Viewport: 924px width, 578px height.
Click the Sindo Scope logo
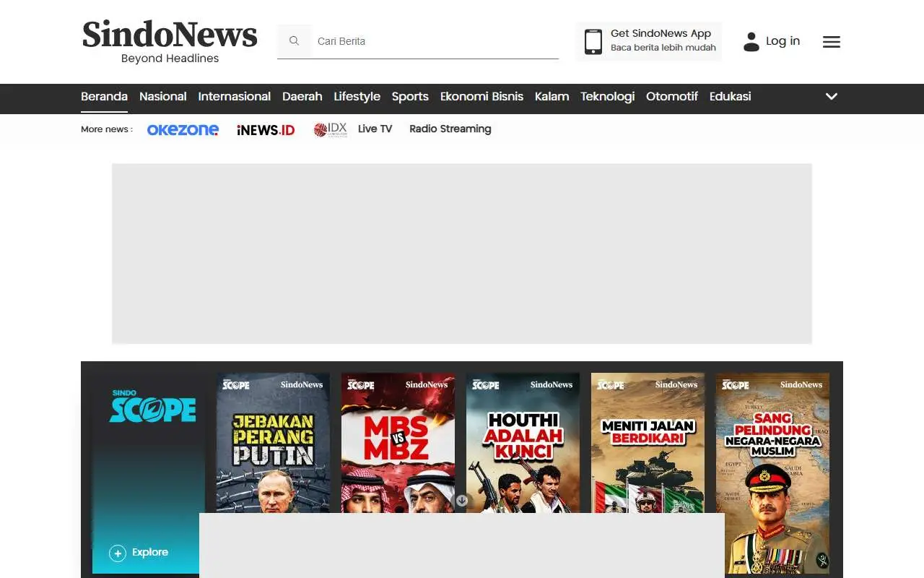coord(152,406)
